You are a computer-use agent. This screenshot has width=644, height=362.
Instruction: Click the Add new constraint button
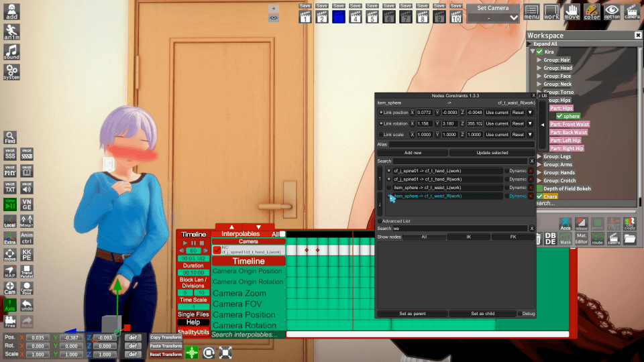tap(413, 153)
